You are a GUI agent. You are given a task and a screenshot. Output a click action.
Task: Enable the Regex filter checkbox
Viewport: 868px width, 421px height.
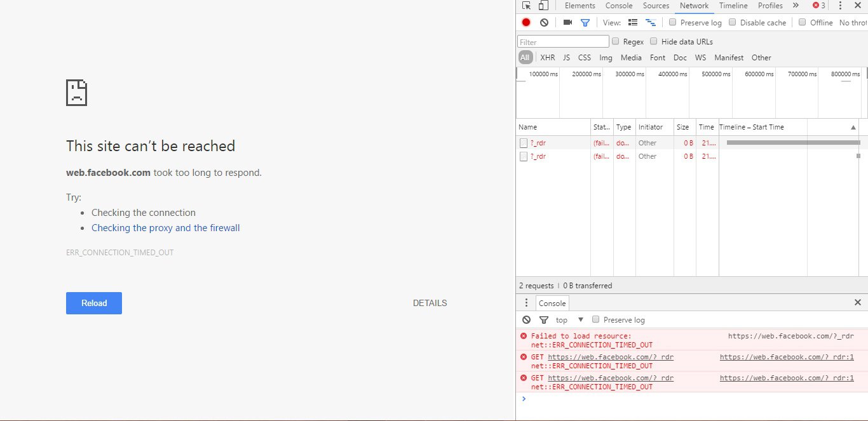615,41
